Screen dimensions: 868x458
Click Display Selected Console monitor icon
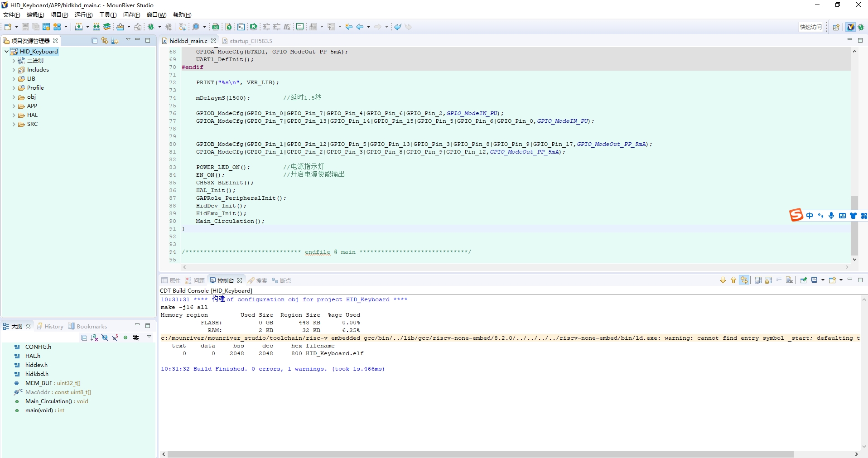pyautogui.click(x=814, y=280)
